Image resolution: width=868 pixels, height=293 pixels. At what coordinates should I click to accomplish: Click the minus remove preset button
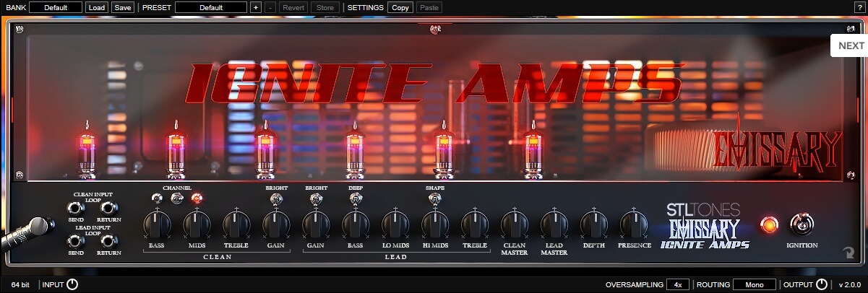pos(270,7)
